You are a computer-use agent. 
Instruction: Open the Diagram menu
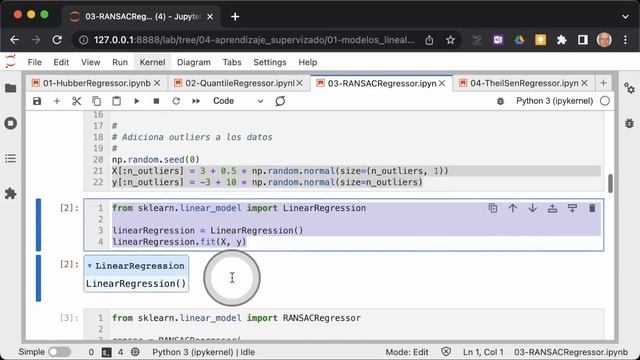click(194, 62)
